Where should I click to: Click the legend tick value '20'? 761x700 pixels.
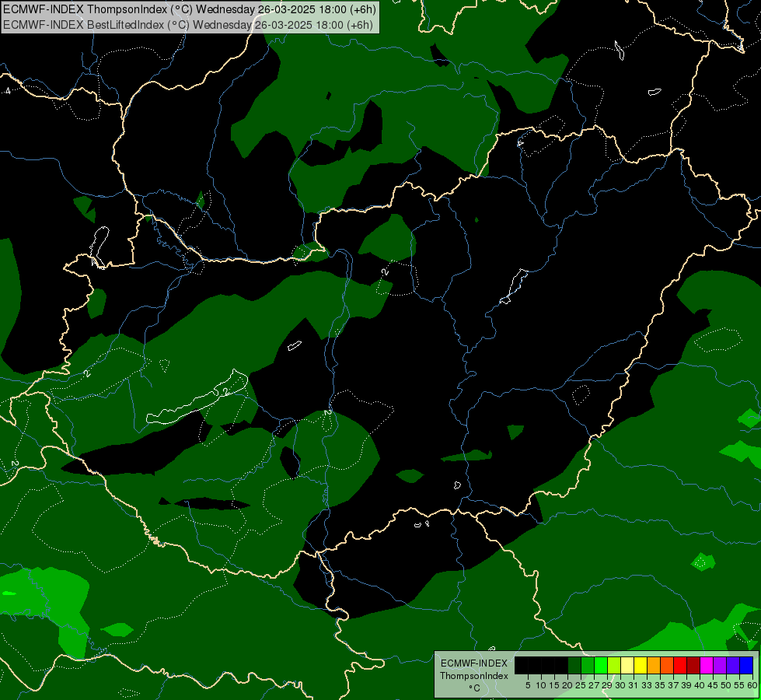click(567, 685)
